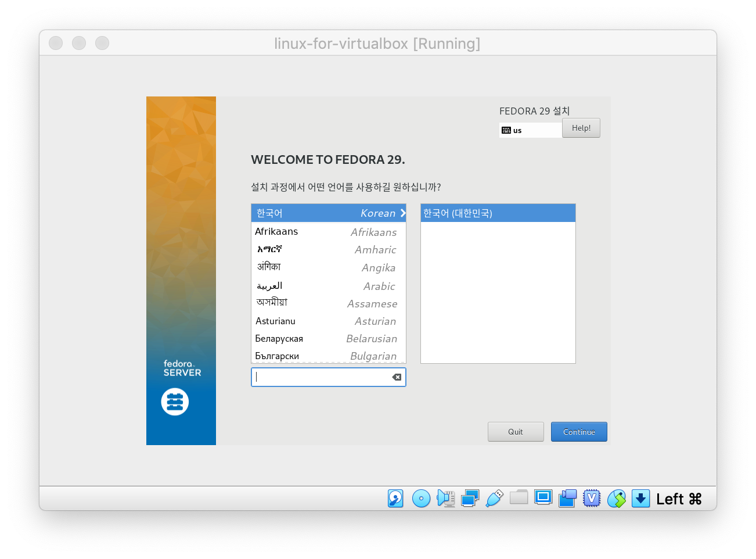Click the virtual display monitor icon
The width and height of the screenshot is (756, 559).
(543, 498)
